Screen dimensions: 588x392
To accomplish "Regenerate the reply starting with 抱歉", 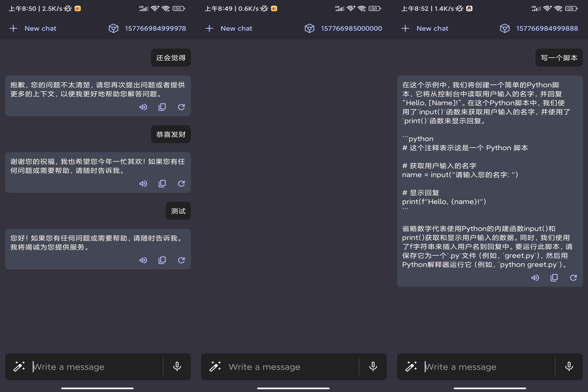I will tap(181, 107).
